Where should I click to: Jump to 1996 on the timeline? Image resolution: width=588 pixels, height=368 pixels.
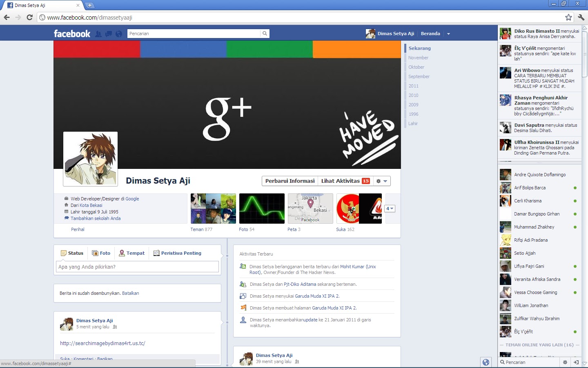click(414, 114)
